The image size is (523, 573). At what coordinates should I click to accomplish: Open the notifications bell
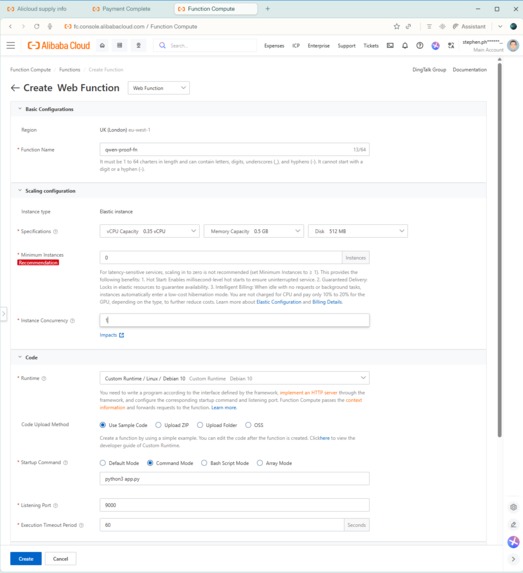coord(405,46)
